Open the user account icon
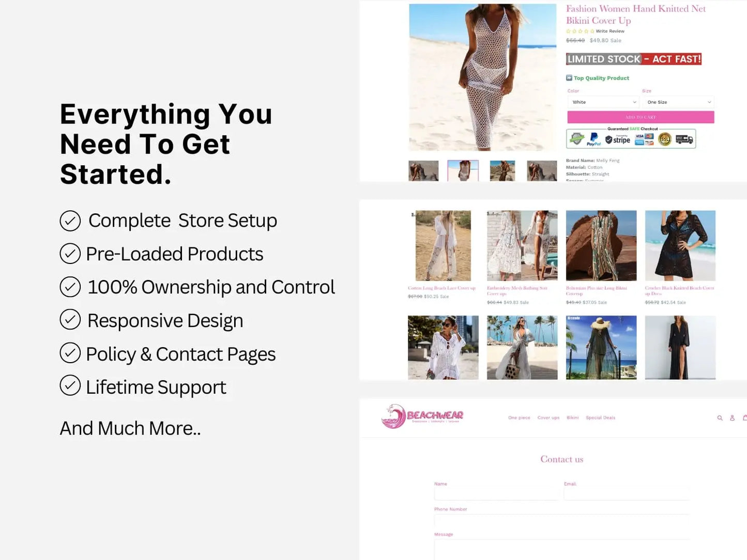Viewport: 747px width, 560px height. 732,418
